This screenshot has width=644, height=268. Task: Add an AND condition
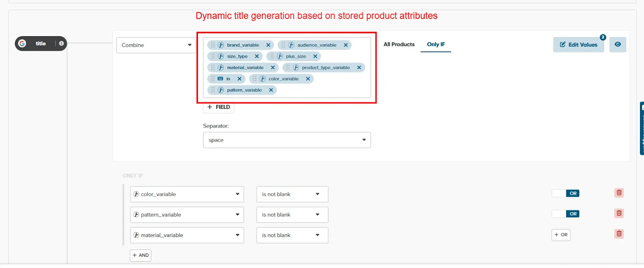tap(140, 255)
